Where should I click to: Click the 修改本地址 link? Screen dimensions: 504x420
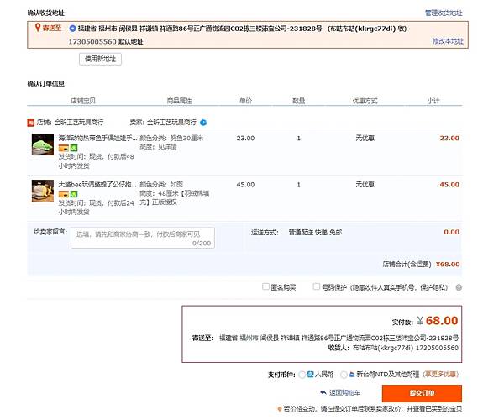coord(448,41)
